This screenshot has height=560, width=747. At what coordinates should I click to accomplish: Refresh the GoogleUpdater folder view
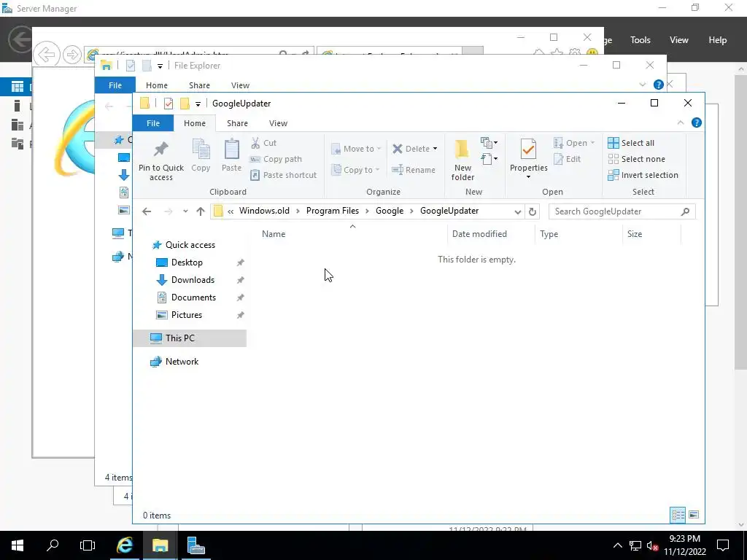(532, 211)
